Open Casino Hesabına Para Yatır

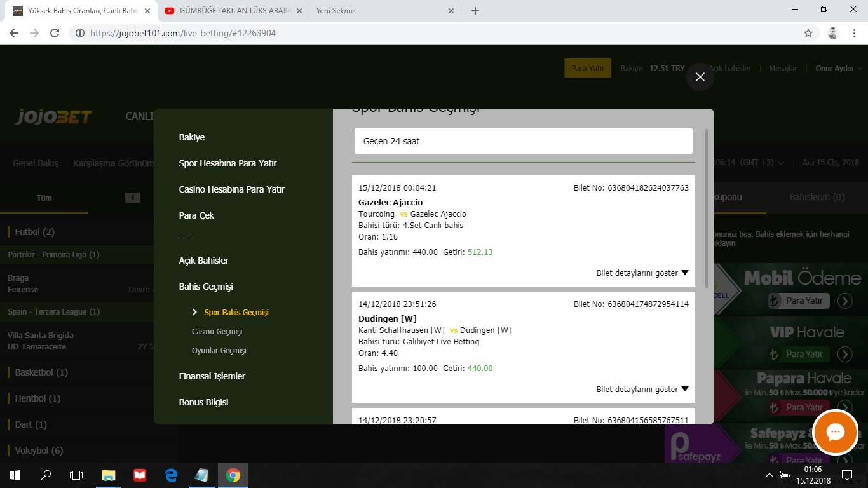click(232, 189)
